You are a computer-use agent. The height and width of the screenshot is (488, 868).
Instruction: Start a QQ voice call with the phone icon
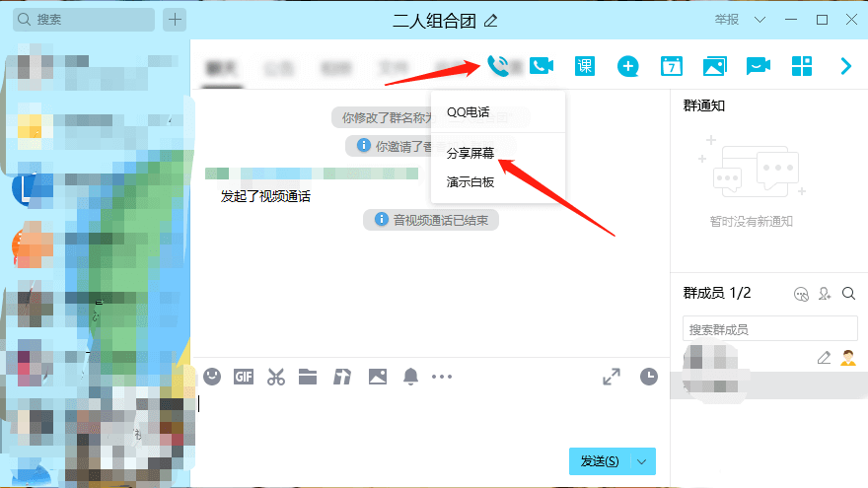click(x=498, y=66)
